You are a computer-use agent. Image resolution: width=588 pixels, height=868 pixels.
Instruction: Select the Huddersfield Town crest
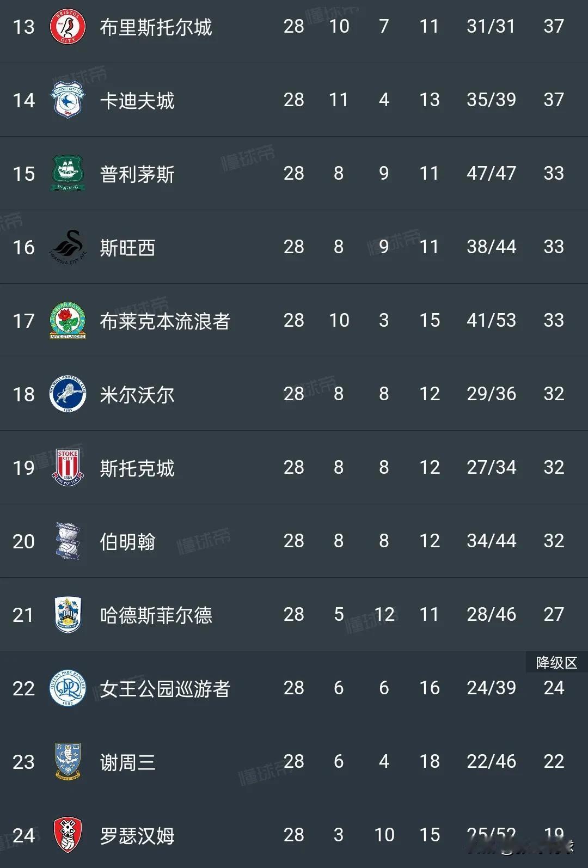(68, 615)
